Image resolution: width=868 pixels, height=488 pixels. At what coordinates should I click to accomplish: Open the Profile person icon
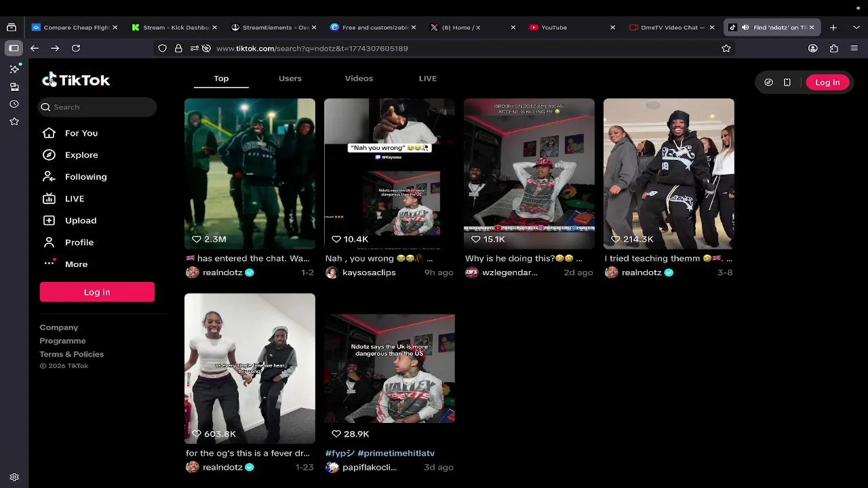click(49, 242)
